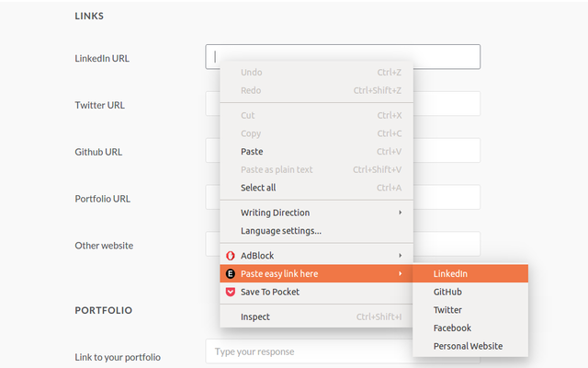This screenshot has width=588, height=368.
Task: Pick Facebook from the easy link submenu
Action: pyautogui.click(x=470, y=328)
